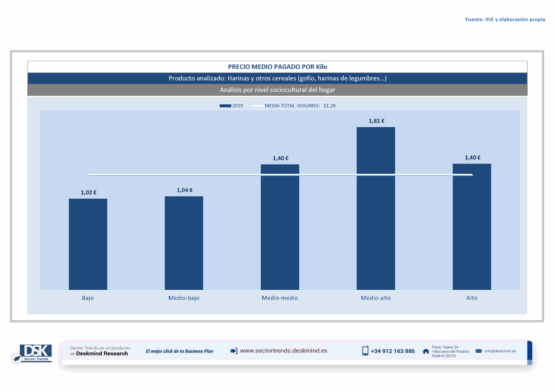Click the Análisis por nivel sociocultural gray band
This screenshot has width=554, height=392.
[x=278, y=90]
